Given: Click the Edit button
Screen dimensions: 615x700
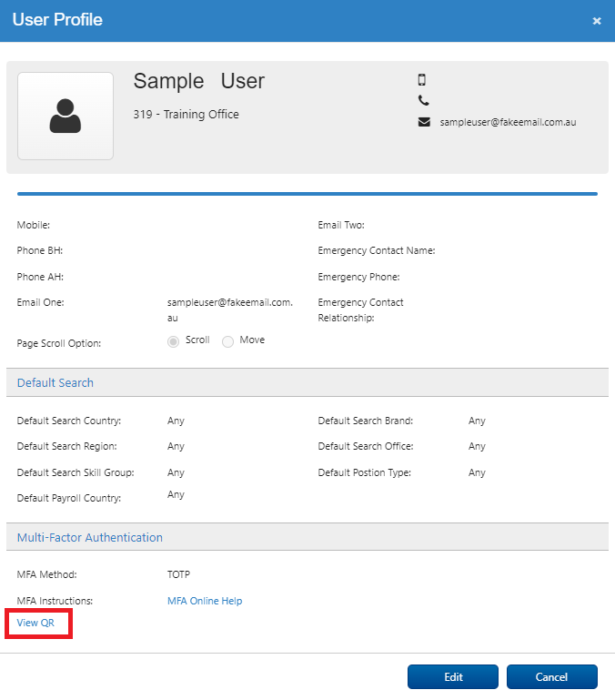Looking at the screenshot, I should click(x=453, y=676).
